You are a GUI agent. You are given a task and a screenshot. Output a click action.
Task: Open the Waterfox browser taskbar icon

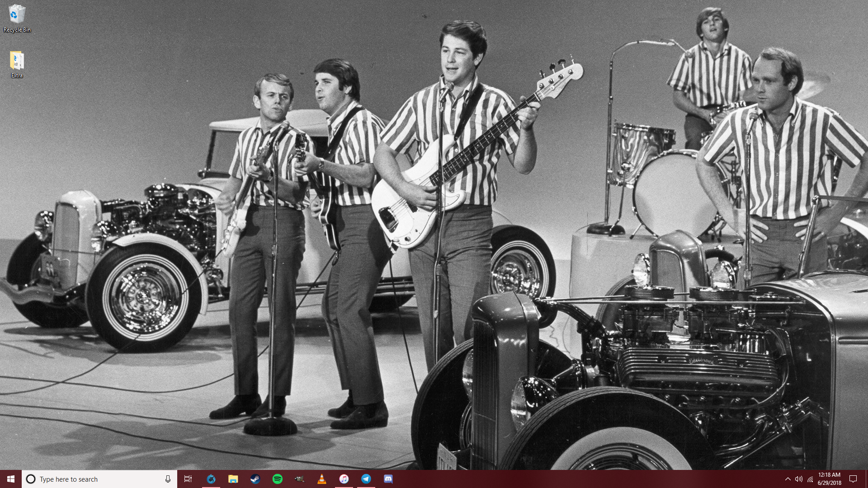pyautogui.click(x=211, y=479)
